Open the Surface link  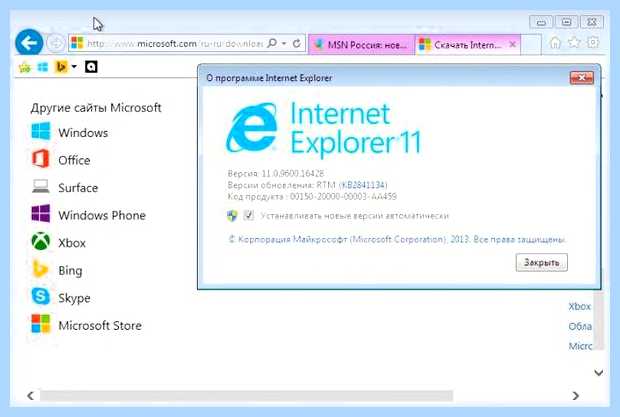78,188
